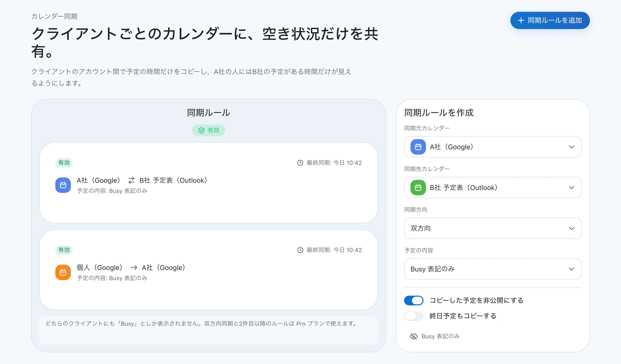
Task: Click bidirectional arrows icon in A社 rule
Action: pos(131,180)
